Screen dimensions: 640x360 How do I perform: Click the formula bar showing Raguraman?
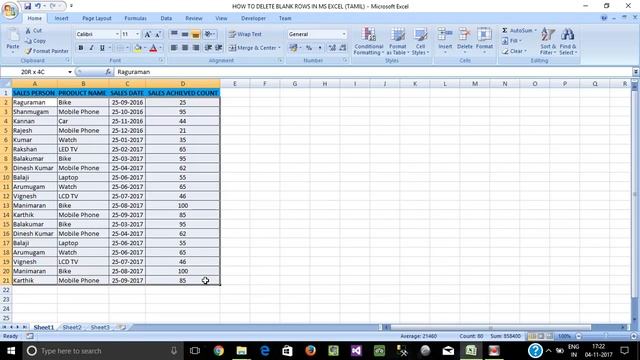click(x=373, y=72)
